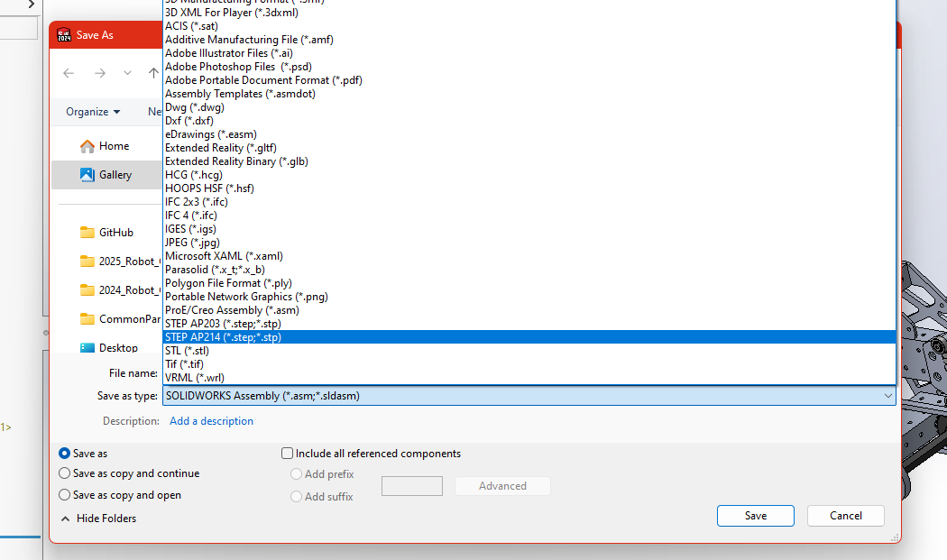Select Parasolid (*.x_t;*.x_b) file type
947x560 pixels.
point(529,270)
